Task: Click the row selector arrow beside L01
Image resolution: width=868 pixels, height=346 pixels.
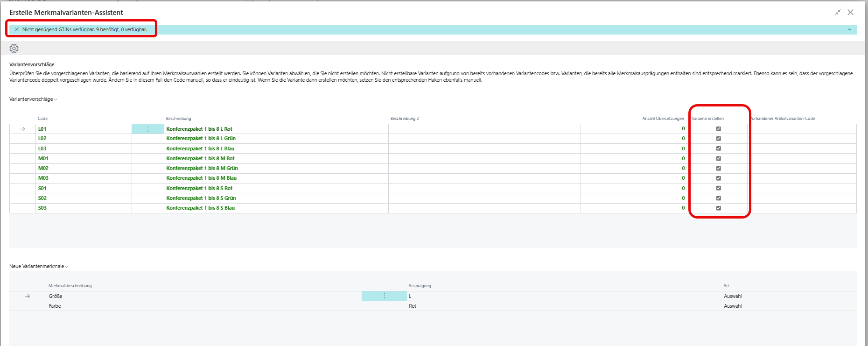Action: coord(22,129)
